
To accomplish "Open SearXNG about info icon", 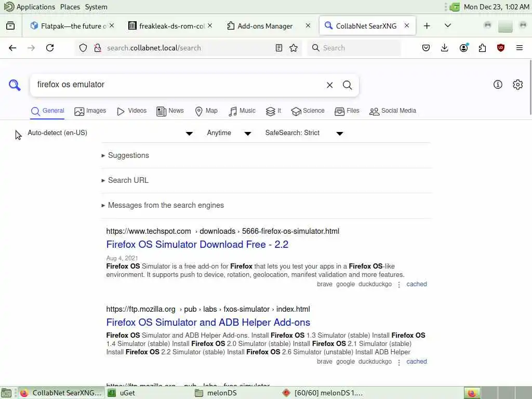I will click(x=498, y=85).
